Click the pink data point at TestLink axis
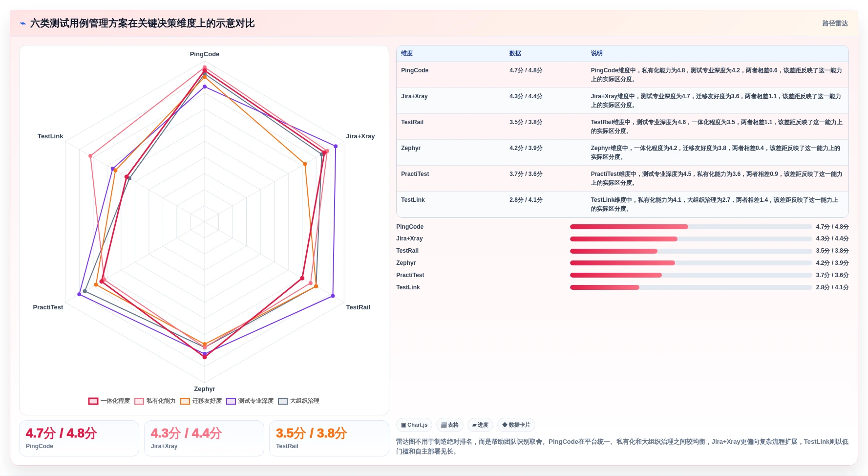The height and width of the screenshot is (476, 868). pyautogui.click(x=90, y=156)
